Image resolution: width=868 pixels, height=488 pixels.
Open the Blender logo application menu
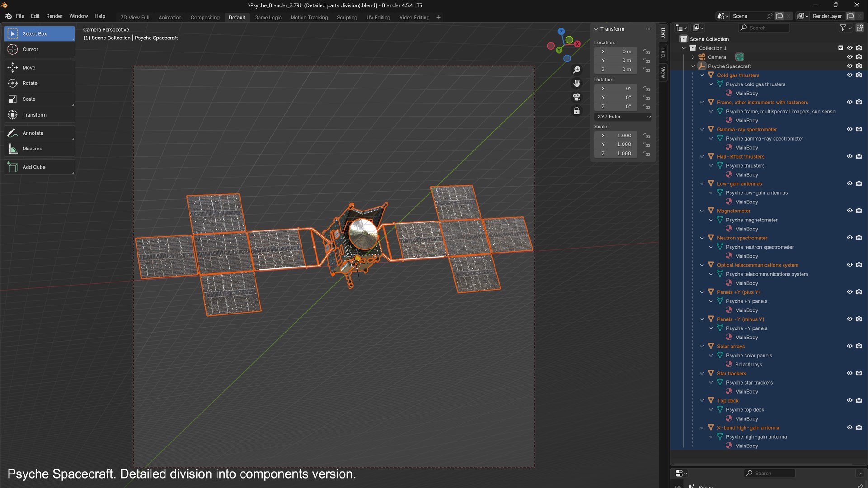[8, 16]
